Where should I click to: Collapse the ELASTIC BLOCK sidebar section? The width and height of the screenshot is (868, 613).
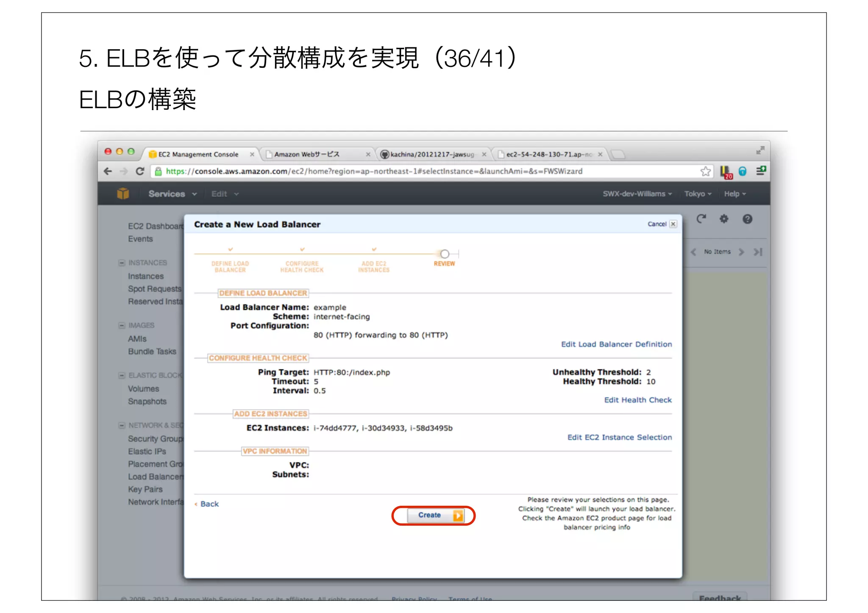tap(122, 375)
